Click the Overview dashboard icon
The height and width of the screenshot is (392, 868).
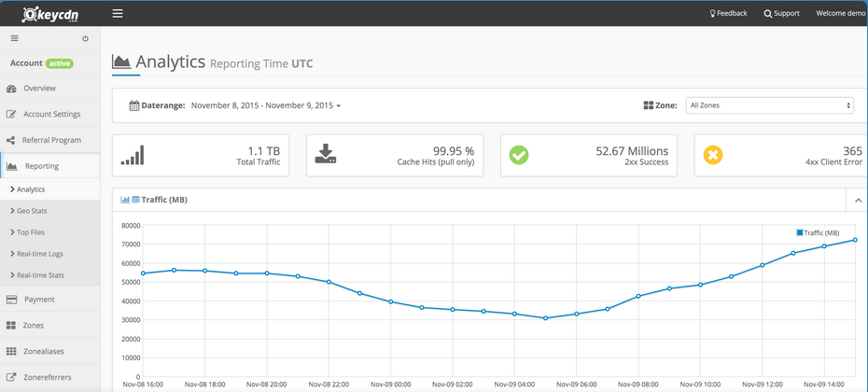click(11, 89)
